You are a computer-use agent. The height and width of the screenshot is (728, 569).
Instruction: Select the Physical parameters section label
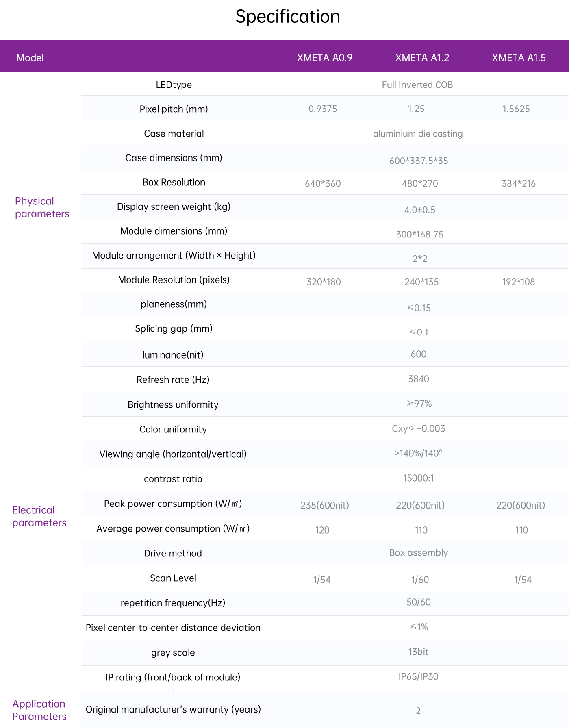tap(42, 207)
